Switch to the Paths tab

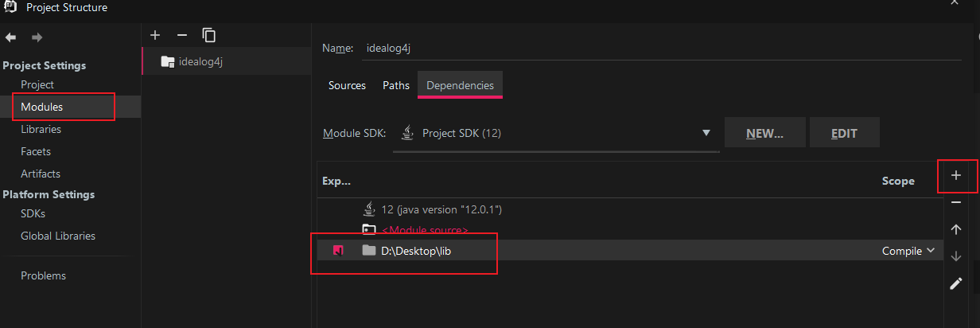tap(396, 85)
